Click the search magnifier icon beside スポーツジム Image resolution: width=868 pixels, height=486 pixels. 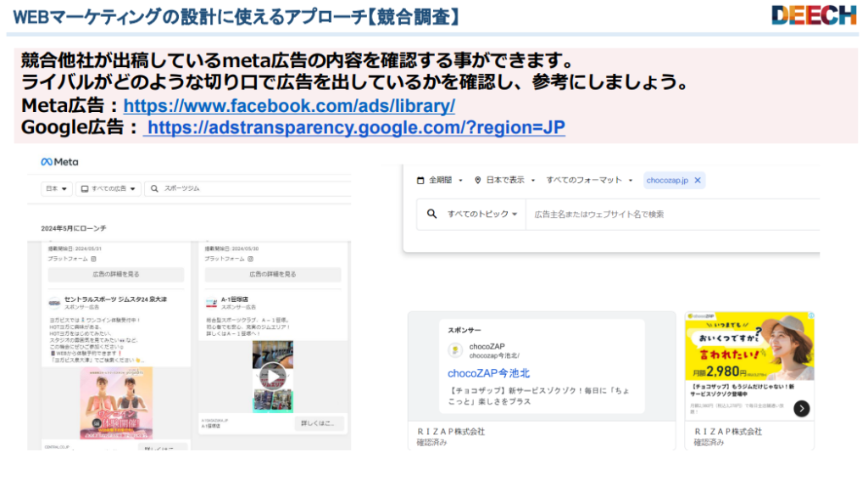point(154,188)
